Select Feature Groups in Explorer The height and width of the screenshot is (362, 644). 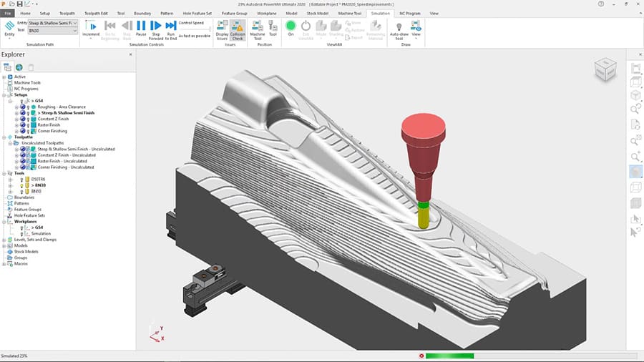click(27, 210)
